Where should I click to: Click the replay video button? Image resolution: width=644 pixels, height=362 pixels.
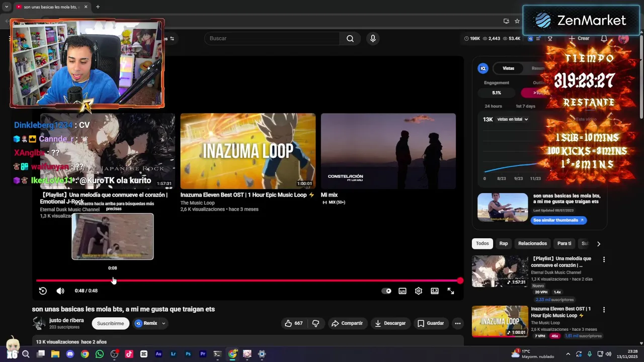tap(43, 291)
